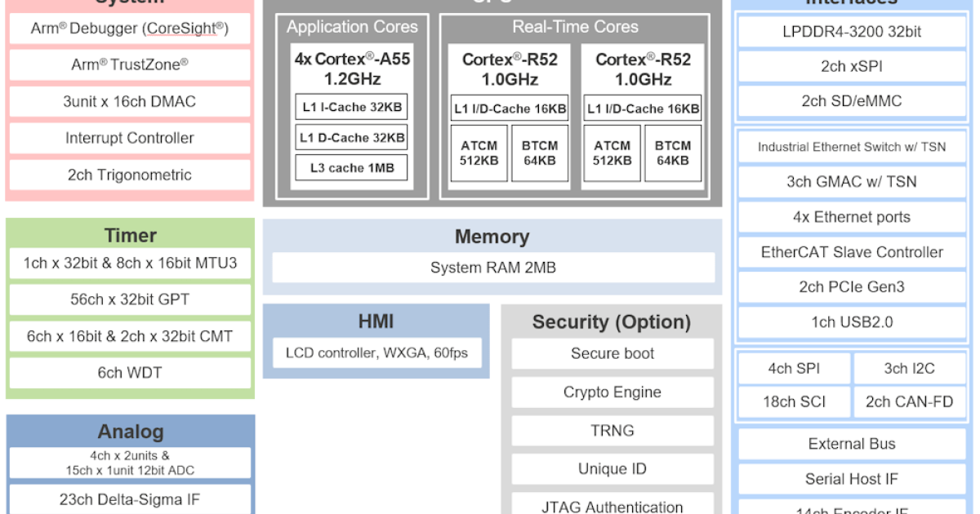Click the 6ch WDT block

129,373
